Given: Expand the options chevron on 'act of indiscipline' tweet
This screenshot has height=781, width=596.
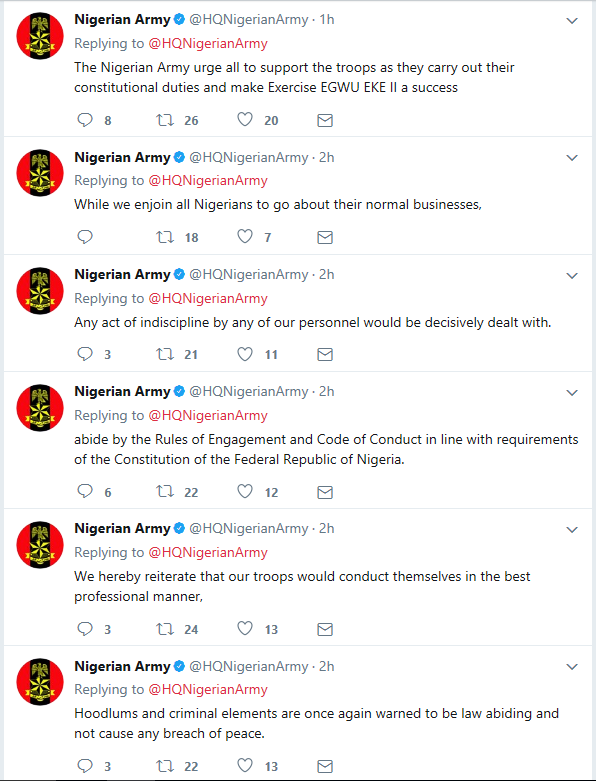Looking at the screenshot, I should (572, 275).
